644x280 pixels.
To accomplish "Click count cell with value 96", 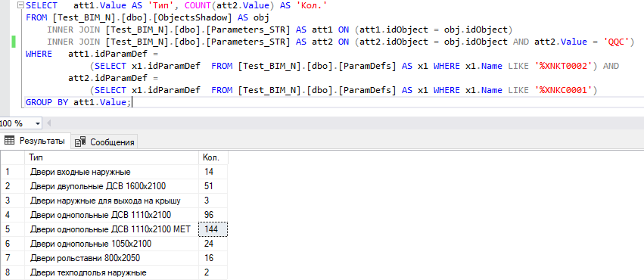I will [x=213, y=215].
